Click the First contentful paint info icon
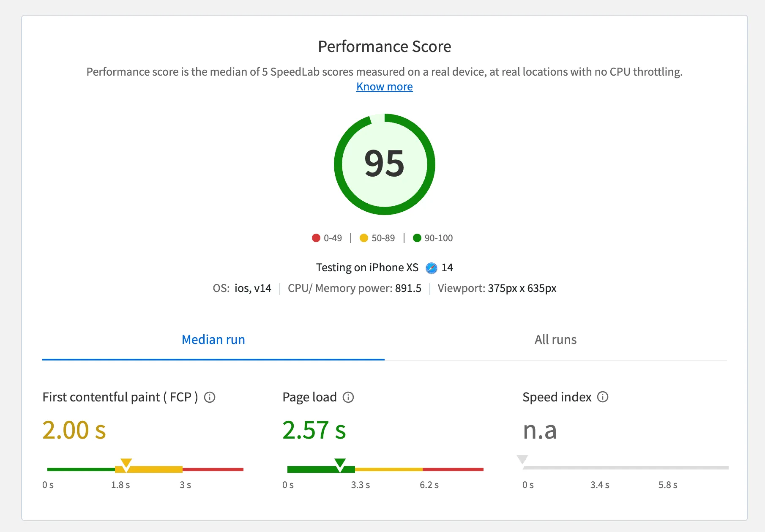 tap(210, 397)
